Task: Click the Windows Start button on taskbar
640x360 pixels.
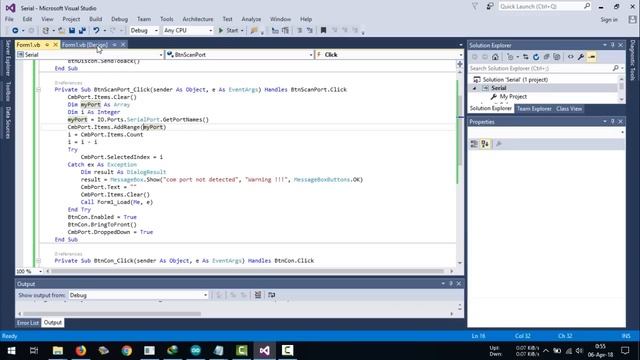Action: coord(11,351)
